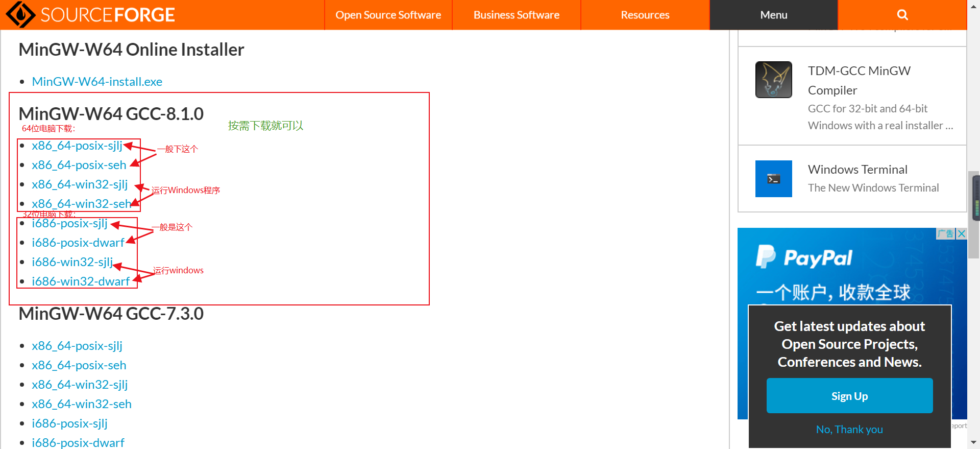
Task: Open the Open Source Software menu
Action: (x=388, y=15)
